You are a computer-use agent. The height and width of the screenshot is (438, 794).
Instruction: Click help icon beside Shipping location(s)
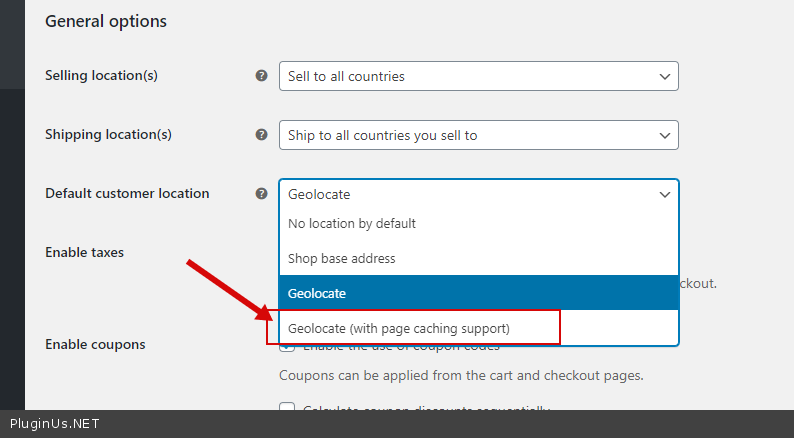pos(261,135)
